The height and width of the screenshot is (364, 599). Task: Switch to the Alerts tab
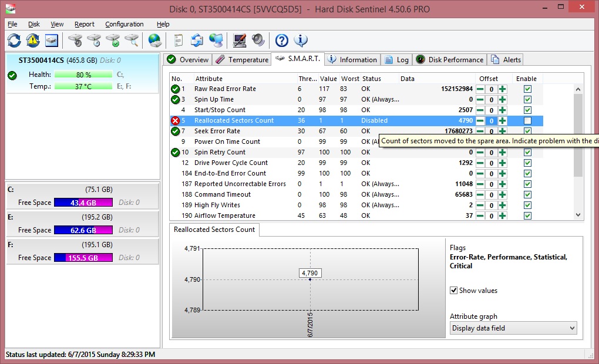506,59
